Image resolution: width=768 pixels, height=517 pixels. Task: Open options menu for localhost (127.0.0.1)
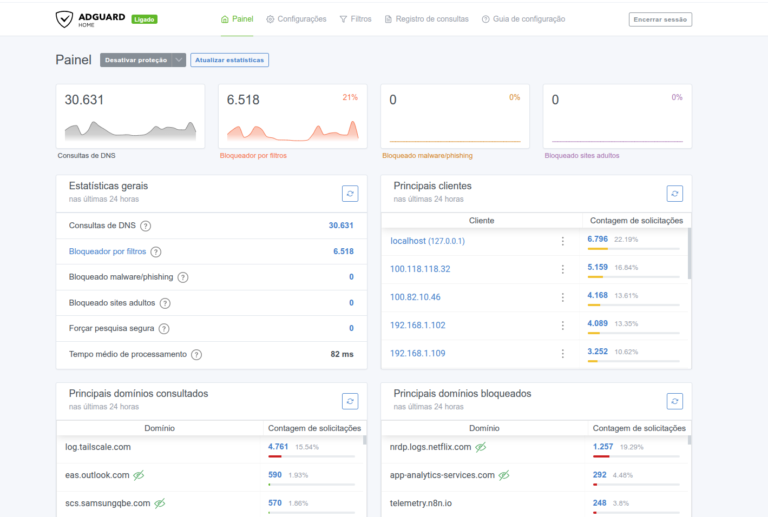click(x=562, y=241)
